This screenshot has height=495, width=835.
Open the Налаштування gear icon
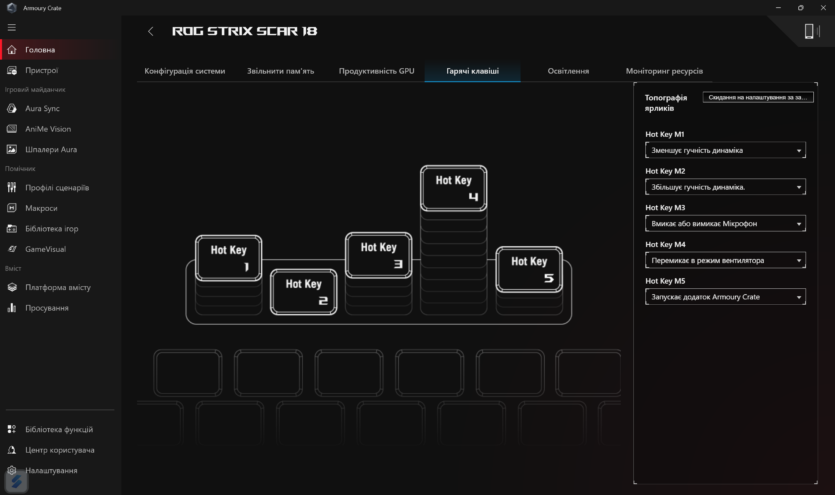click(12, 471)
